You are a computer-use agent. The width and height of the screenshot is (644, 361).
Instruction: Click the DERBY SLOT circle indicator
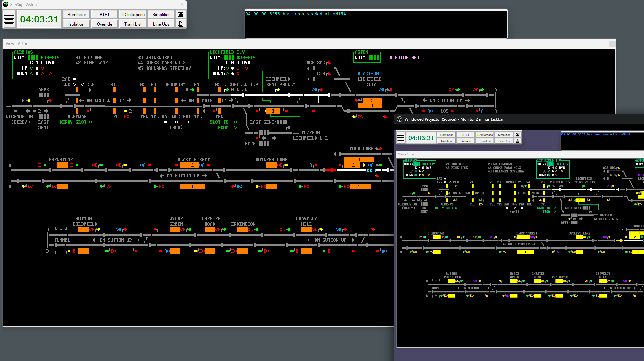91,122
